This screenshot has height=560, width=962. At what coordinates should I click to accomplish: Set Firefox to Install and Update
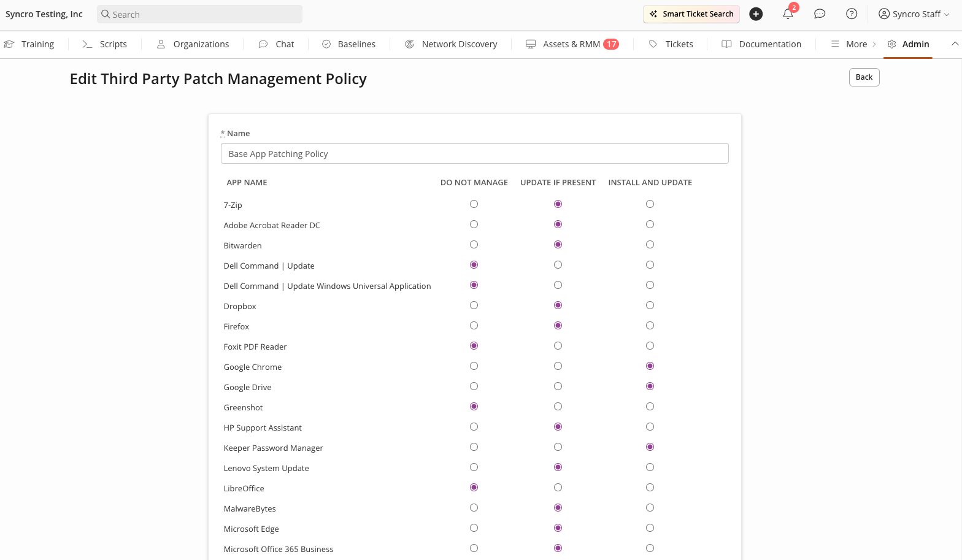point(650,326)
